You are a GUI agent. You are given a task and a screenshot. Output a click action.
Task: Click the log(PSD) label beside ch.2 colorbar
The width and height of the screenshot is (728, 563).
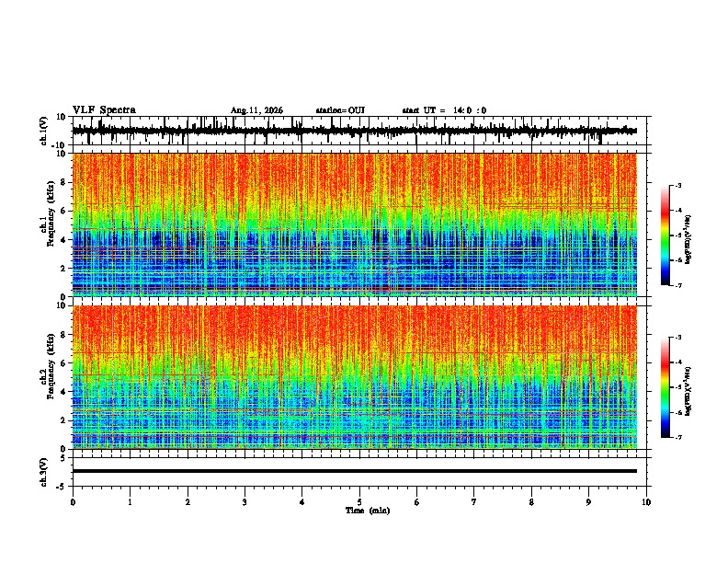(688, 391)
